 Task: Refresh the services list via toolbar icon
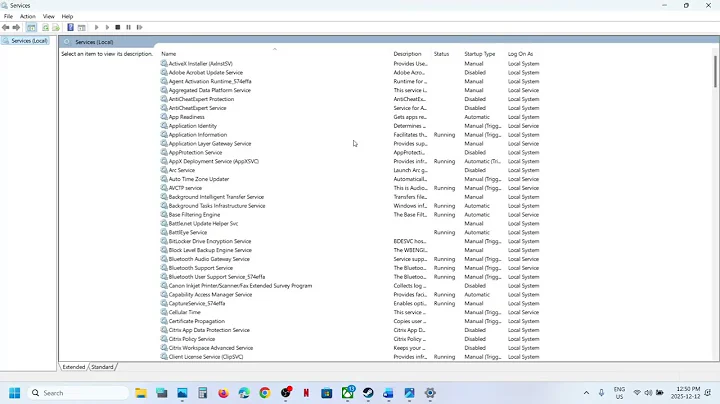coord(45,28)
